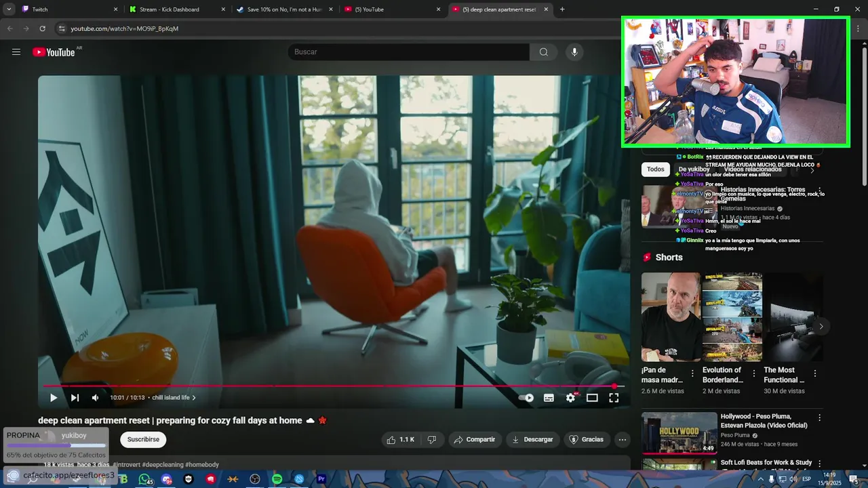Click the #introvert hashtag
The width and height of the screenshot is (868, 488).
tap(127, 465)
